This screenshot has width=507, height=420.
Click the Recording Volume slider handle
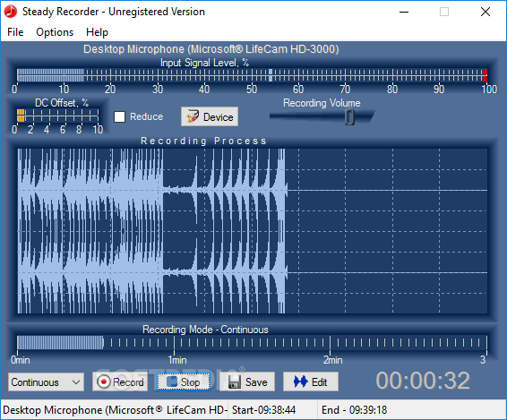coord(349,116)
